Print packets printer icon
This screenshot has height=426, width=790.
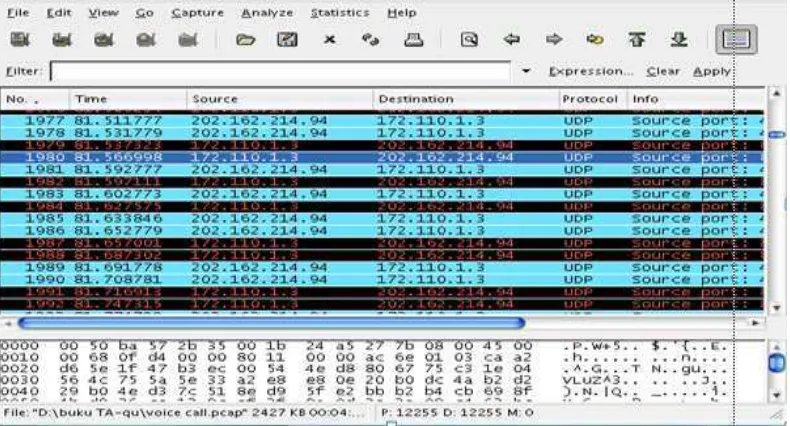click(x=413, y=39)
